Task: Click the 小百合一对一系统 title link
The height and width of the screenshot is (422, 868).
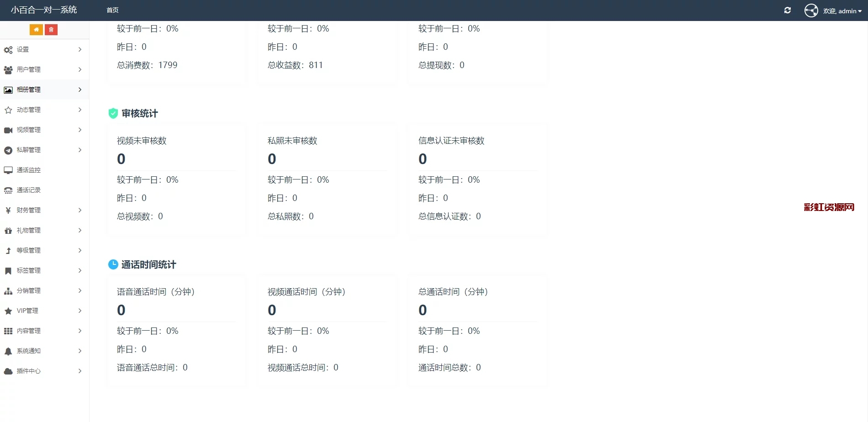Action: coord(44,10)
